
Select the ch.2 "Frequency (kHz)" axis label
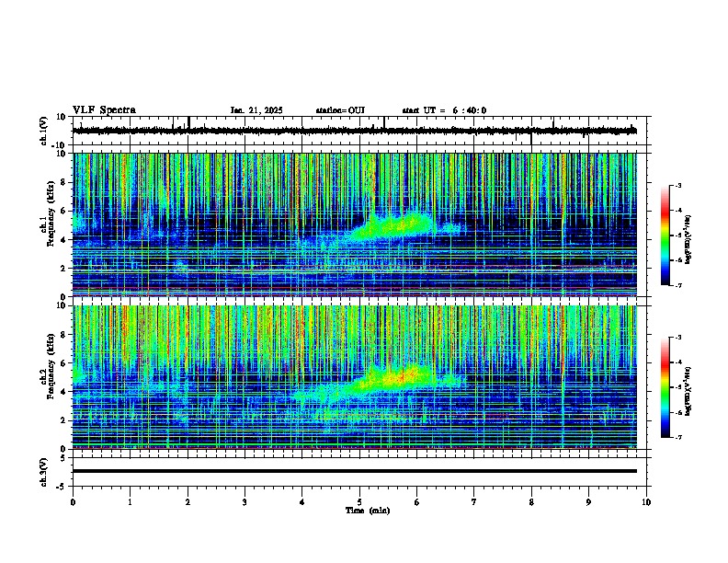coord(51,365)
